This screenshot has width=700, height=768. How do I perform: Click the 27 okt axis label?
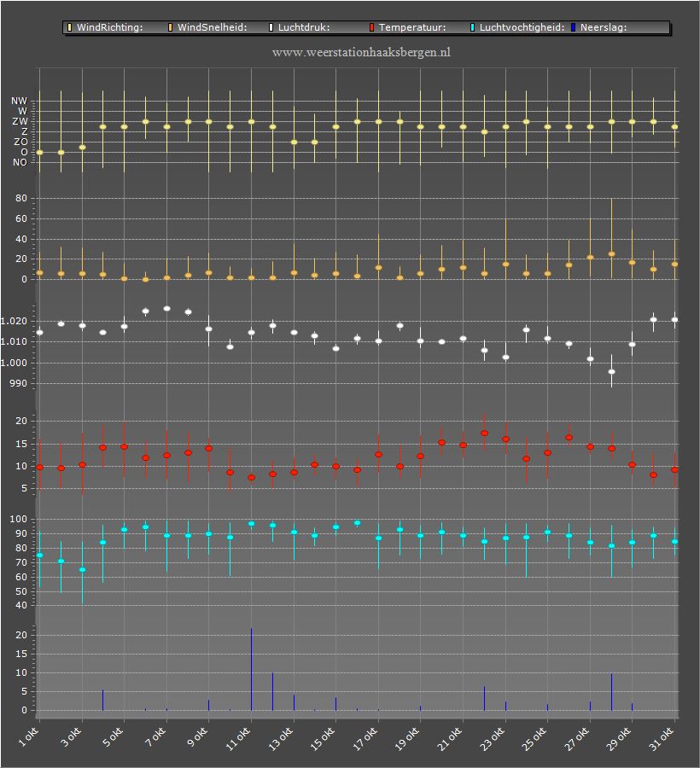pos(576,739)
